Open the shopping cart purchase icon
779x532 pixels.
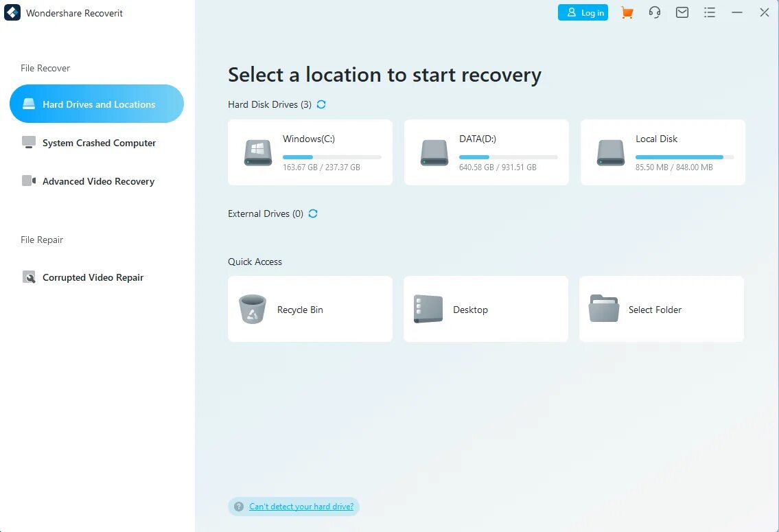(627, 12)
